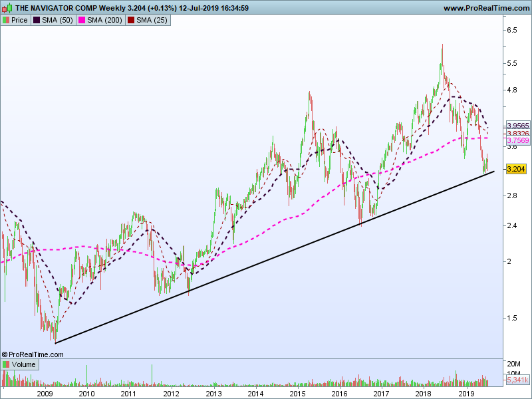Click the candlestick icon beside the chart title
The width and height of the screenshot is (532, 399).
click(7, 7)
